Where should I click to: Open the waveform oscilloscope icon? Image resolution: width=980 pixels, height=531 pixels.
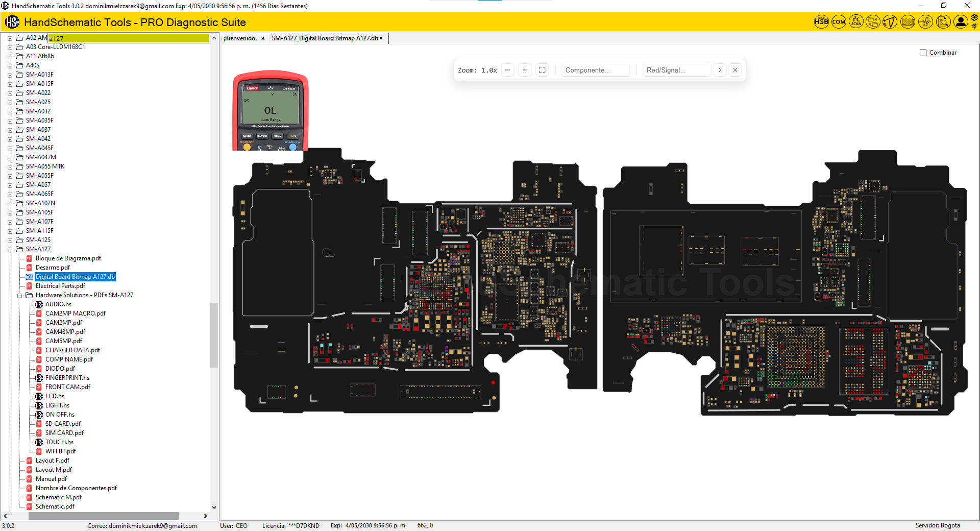point(925,22)
